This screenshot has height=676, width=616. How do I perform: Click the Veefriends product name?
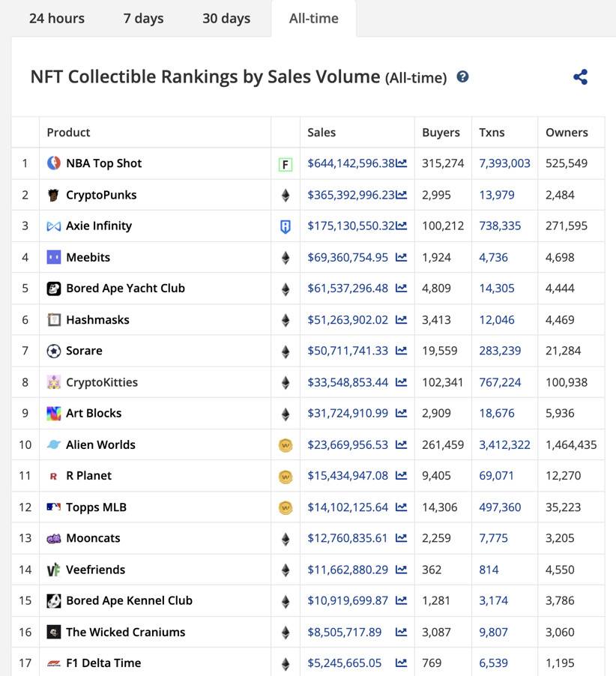coord(95,570)
